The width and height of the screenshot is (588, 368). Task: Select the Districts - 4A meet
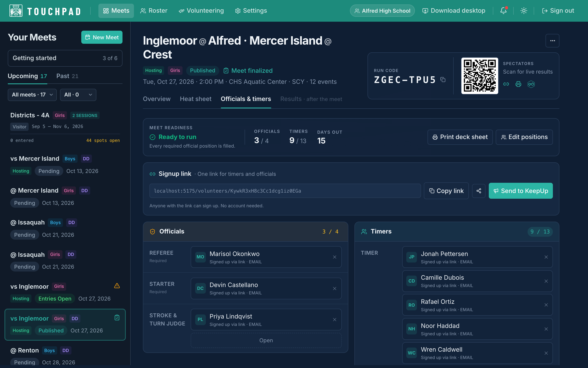(x=65, y=127)
